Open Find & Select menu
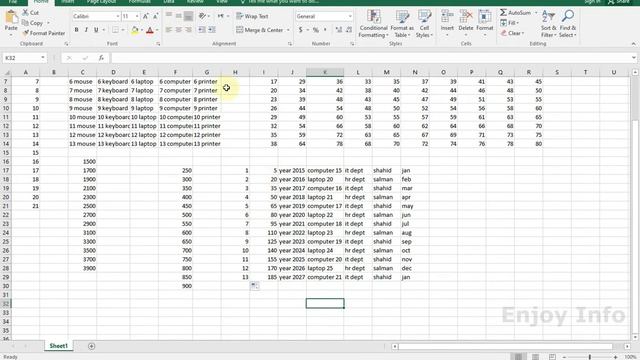This screenshot has width=640, height=360. (x=567, y=24)
